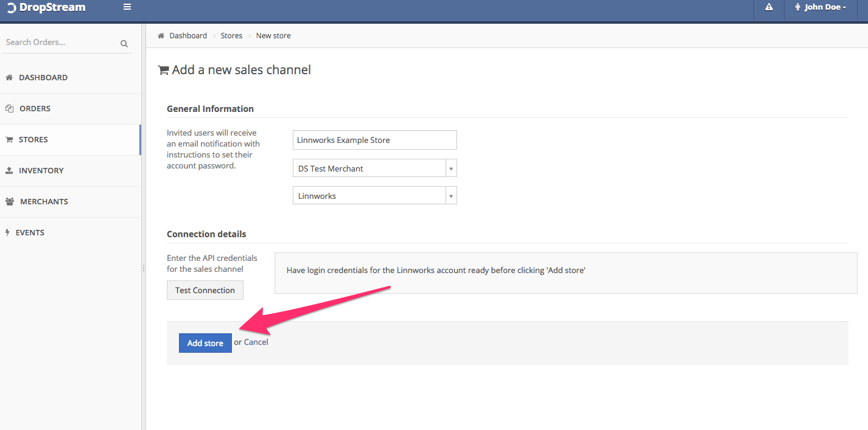Open the warning alerts icon in header
The width and height of the screenshot is (868, 430).
pos(769,7)
